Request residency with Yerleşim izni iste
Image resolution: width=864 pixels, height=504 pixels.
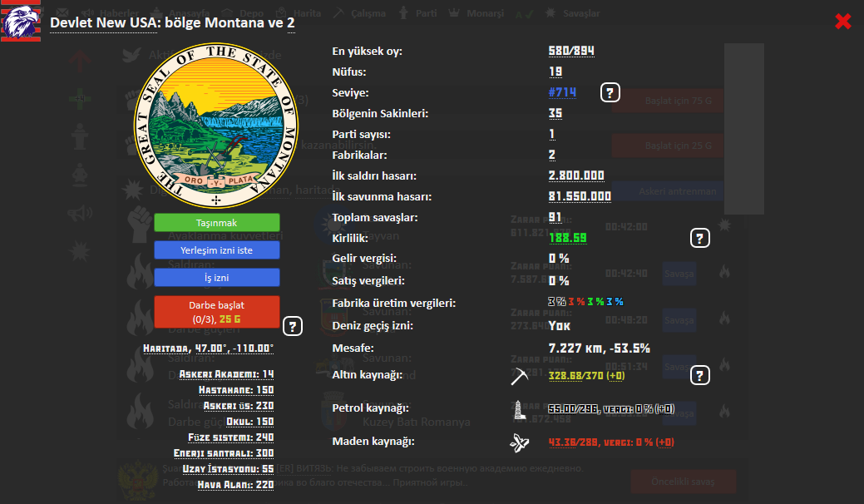click(216, 250)
